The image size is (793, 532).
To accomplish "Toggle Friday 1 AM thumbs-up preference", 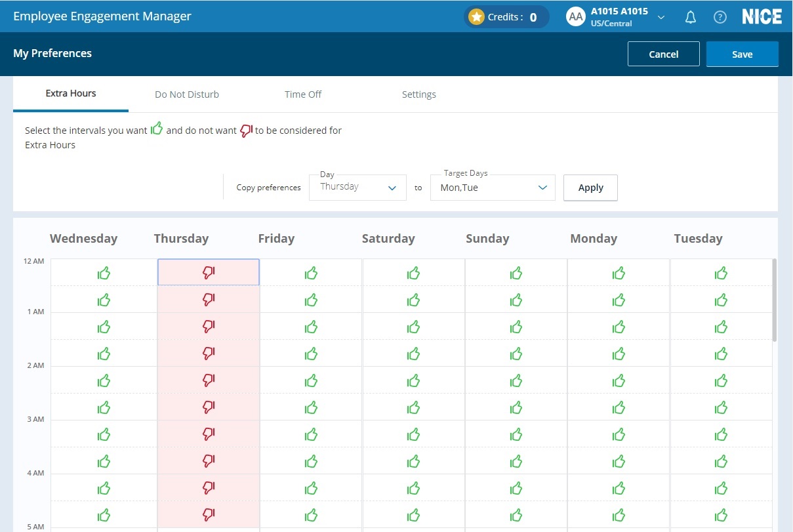I will (311, 327).
